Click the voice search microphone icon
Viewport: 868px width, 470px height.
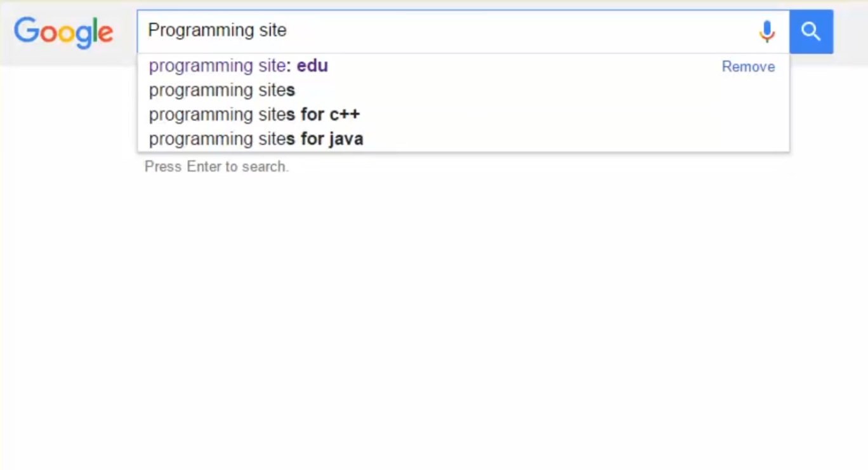tap(766, 31)
